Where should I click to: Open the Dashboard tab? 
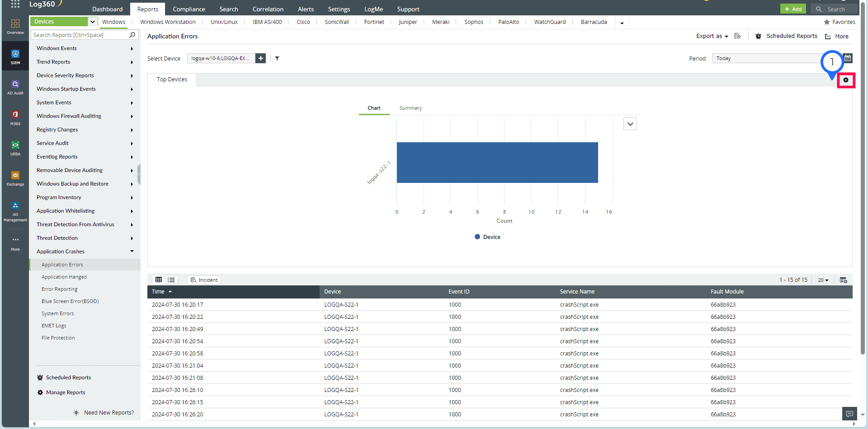click(x=108, y=9)
